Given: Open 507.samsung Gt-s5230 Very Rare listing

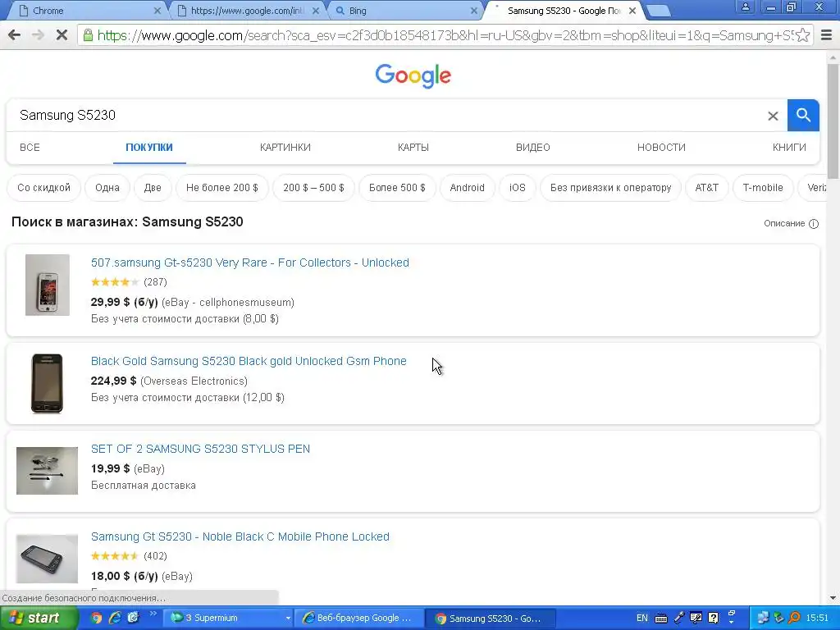Looking at the screenshot, I should [249, 263].
